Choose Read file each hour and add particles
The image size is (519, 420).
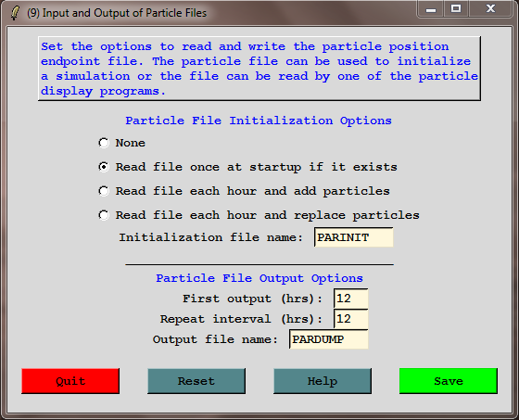point(104,191)
